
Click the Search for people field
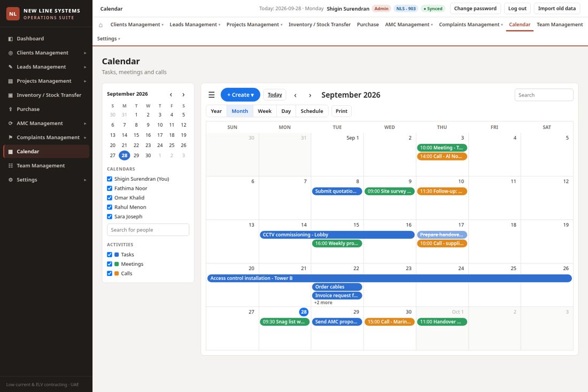click(148, 230)
